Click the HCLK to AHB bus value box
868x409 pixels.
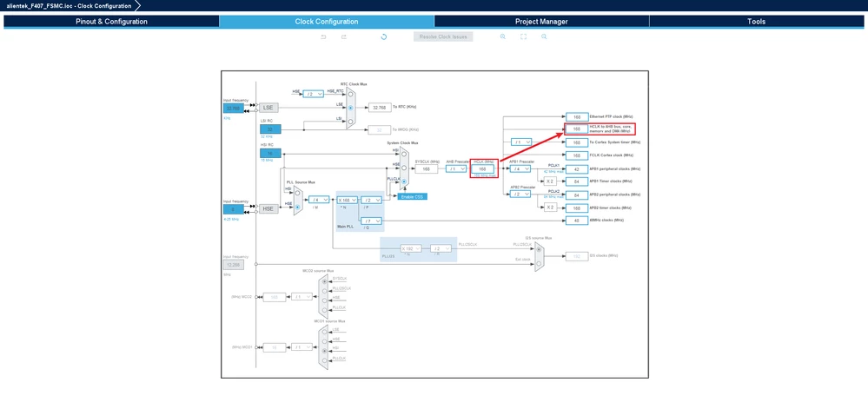(577, 129)
